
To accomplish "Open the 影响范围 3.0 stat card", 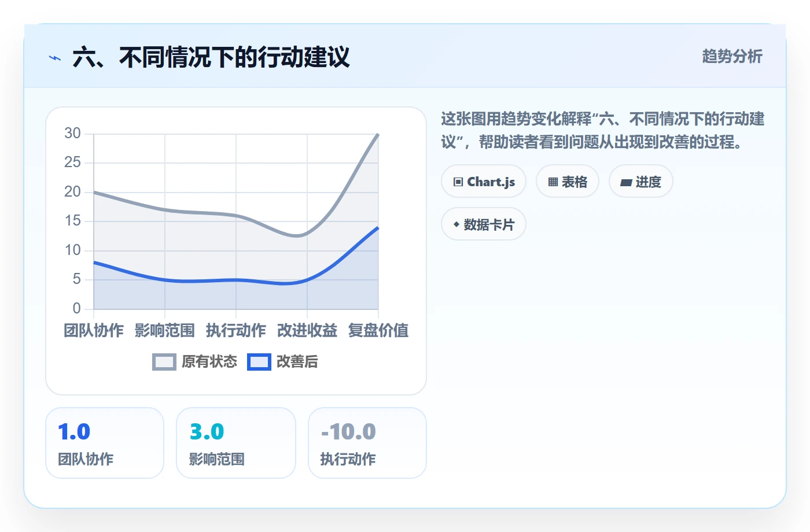I will pos(236,443).
